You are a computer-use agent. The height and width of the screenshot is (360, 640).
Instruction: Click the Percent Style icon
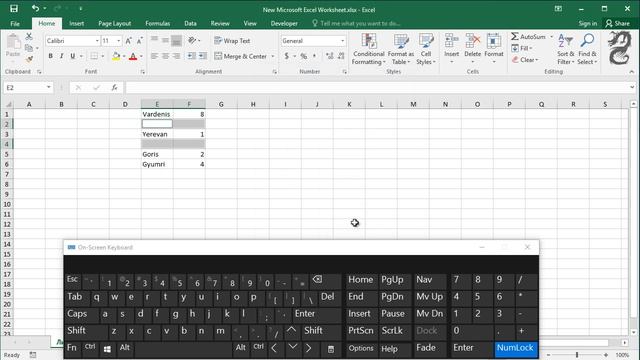(x=304, y=56)
